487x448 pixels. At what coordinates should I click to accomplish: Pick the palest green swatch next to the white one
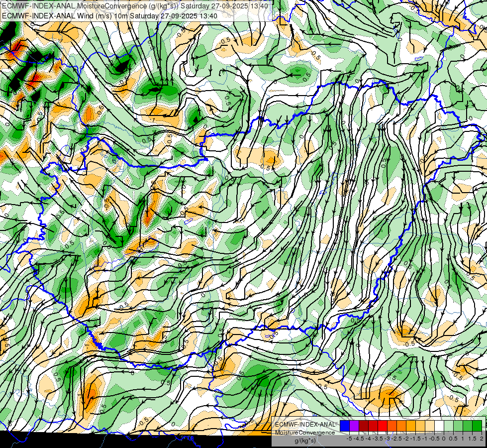pyautogui.click(x=449, y=426)
